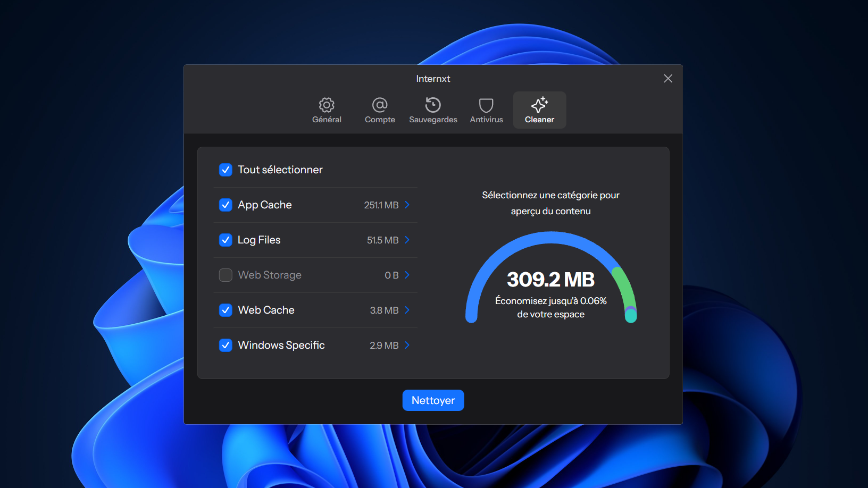
Task: Switch to the Compte tab label
Action: 380,120
